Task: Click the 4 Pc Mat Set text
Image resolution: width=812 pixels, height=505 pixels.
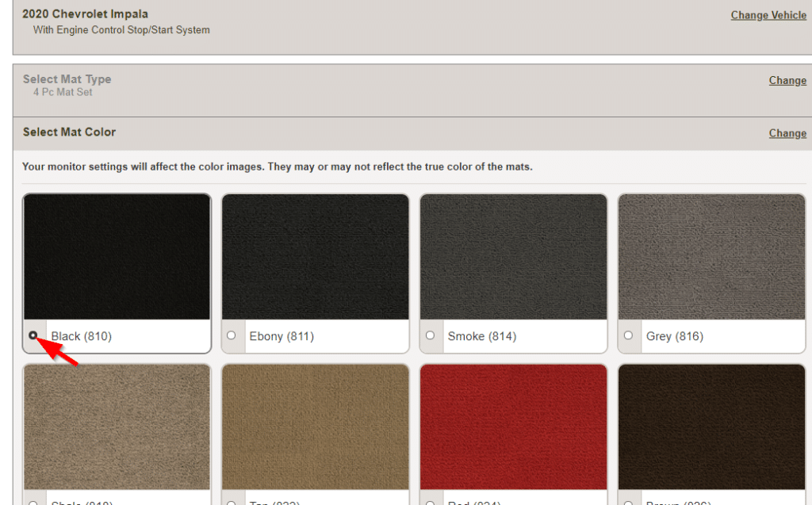Action: 63,92
